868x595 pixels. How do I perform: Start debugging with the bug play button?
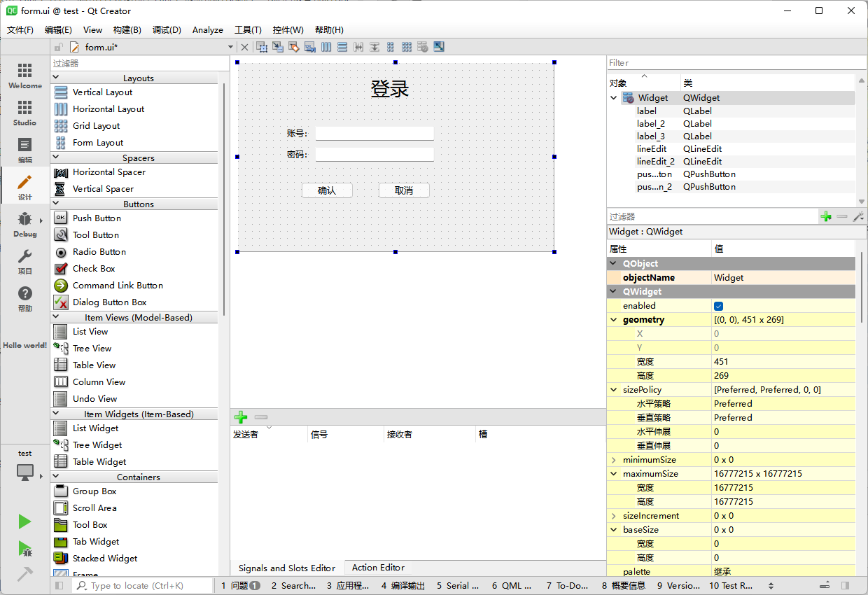tap(24, 549)
